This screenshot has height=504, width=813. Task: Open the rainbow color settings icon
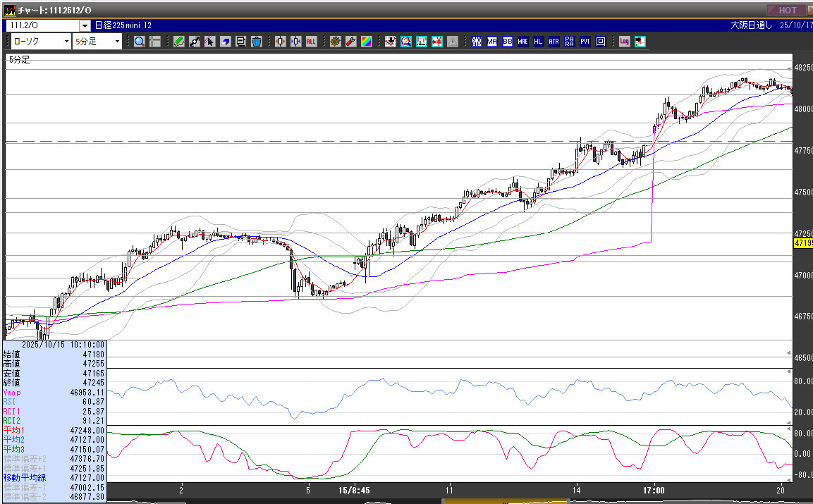(366, 42)
